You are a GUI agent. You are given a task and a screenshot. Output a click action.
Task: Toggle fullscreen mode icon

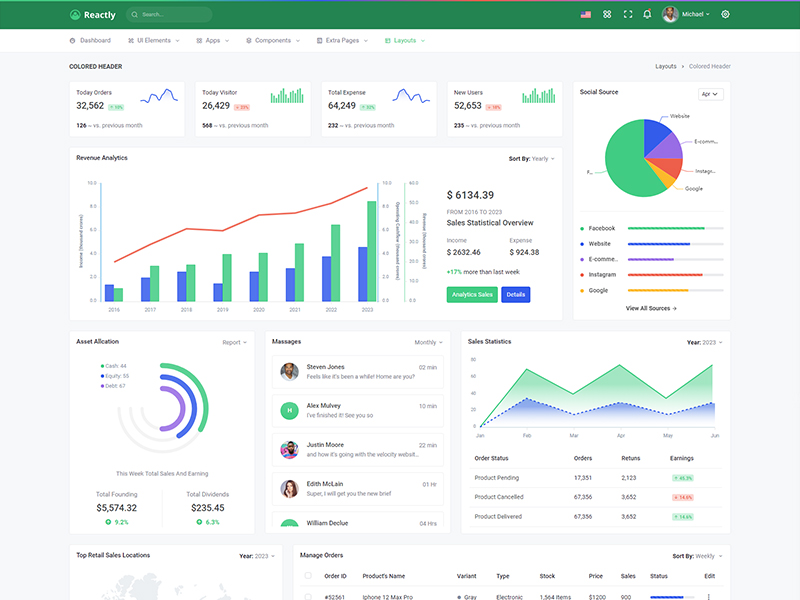coord(628,14)
